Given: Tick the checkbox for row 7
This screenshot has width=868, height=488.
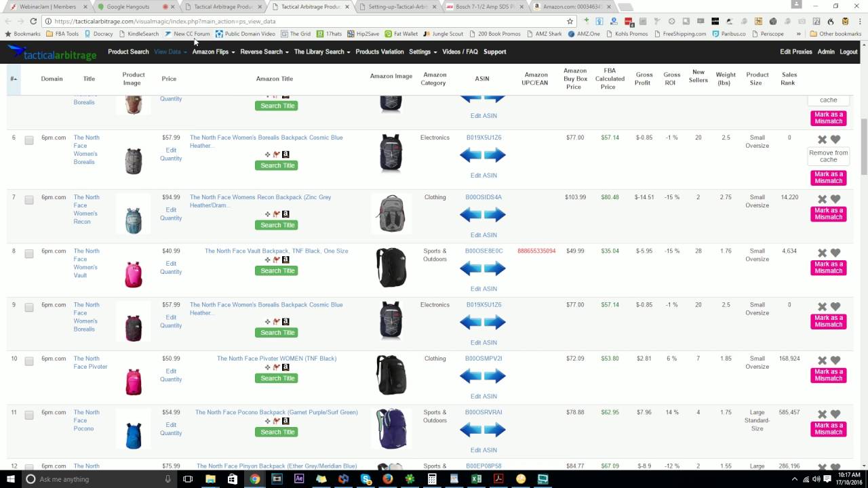Looking at the screenshot, I should tap(29, 200).
